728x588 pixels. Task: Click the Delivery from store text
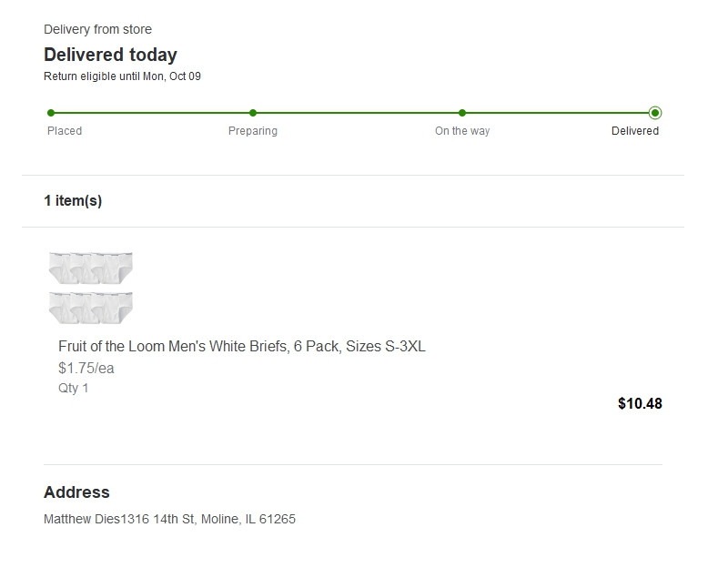point(97,29)
